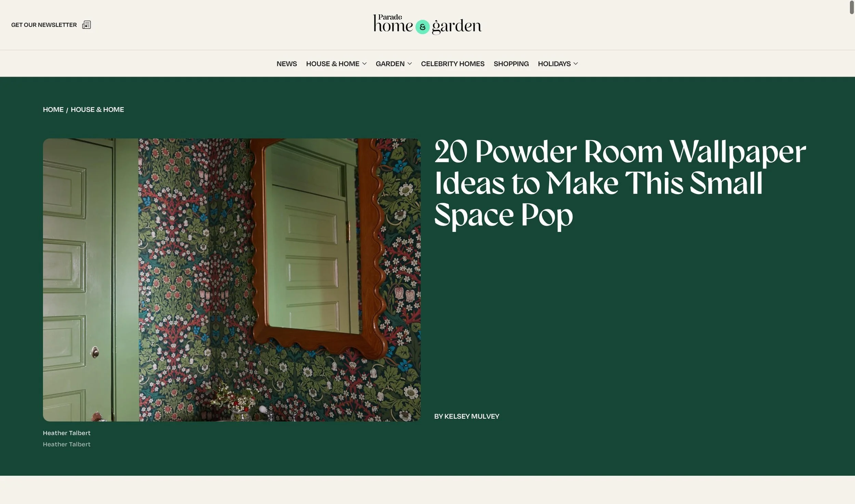Click the House & Home breadcrumb link
This screenshot has height=504, width=855.
[97, 110]
